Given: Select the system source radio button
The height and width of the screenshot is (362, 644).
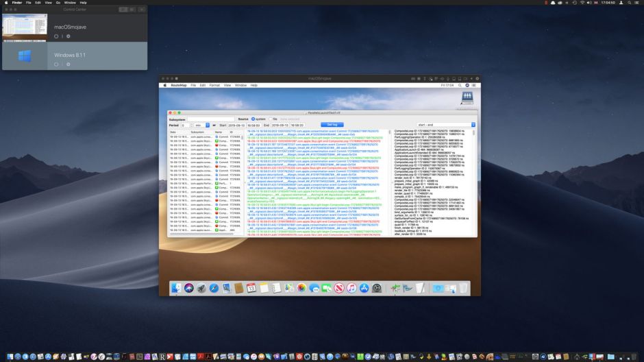Looking at the screenshot, I should (x=253, y=119).
